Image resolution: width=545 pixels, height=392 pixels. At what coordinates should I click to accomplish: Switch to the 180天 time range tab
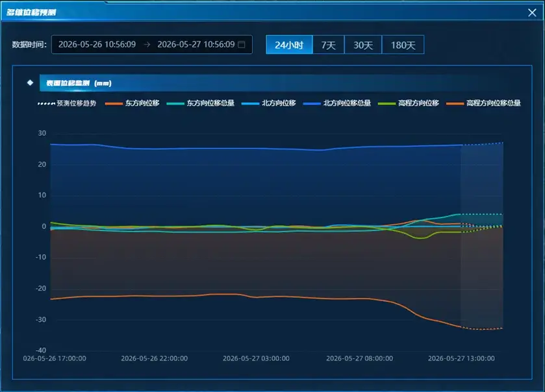click(x=403, y=45)
